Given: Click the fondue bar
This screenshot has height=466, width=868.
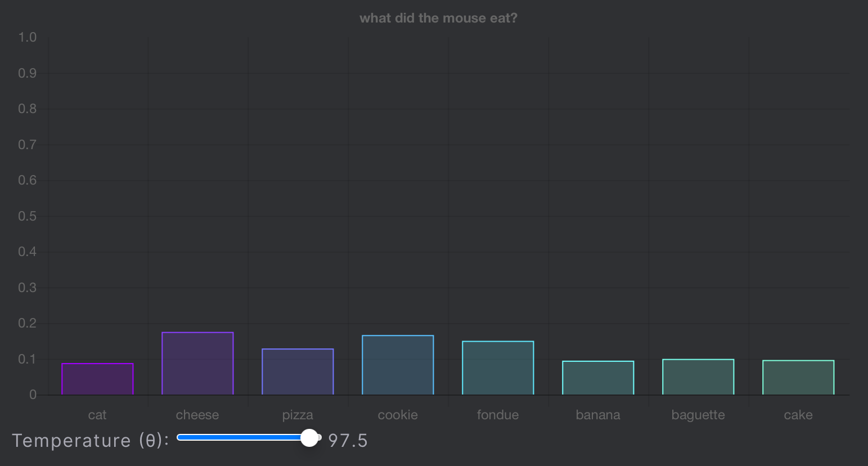Looking at the screenshot, I should click(x=498, y=368).
